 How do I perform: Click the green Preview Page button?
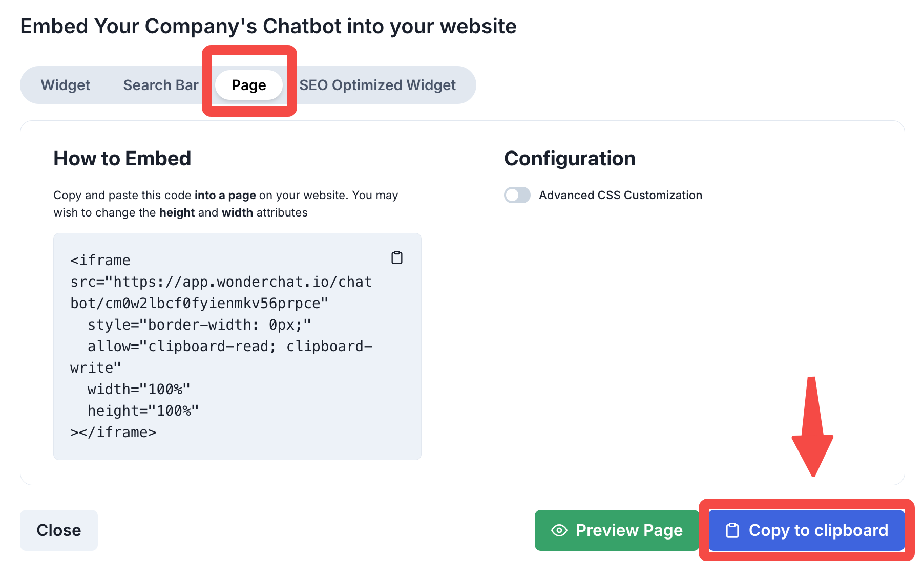(616, 530)
